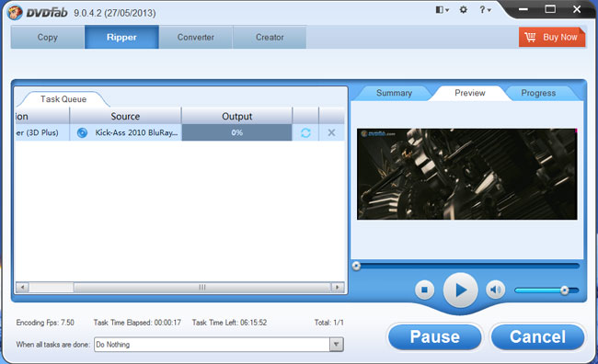Open the help question mark menu

[x=485, y=10]
